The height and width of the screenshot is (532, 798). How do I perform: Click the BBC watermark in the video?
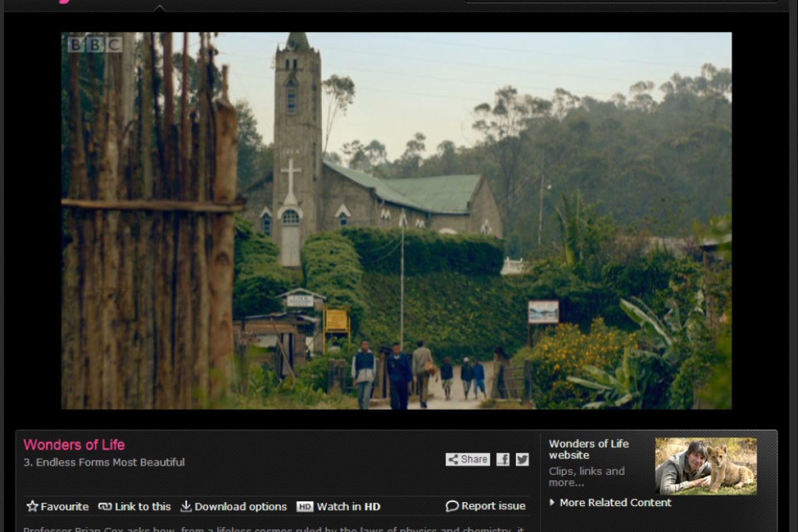pyautogui.click(x=94, y=45)
